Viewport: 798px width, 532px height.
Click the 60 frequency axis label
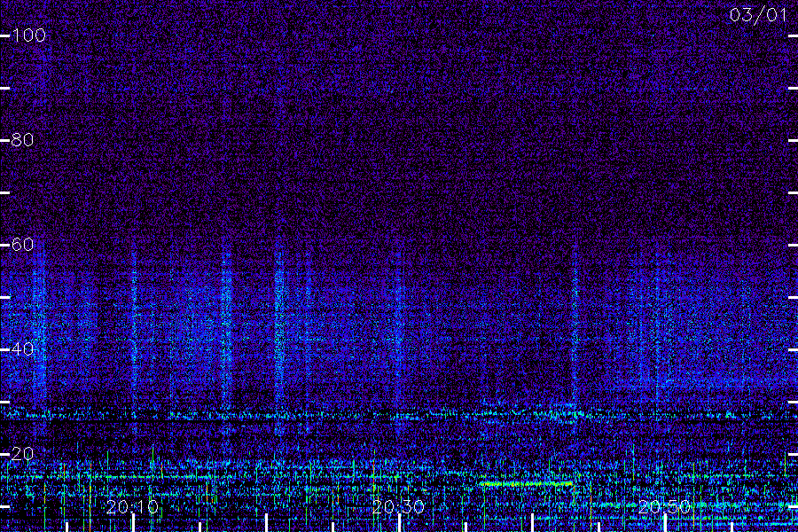click(22, 245)
